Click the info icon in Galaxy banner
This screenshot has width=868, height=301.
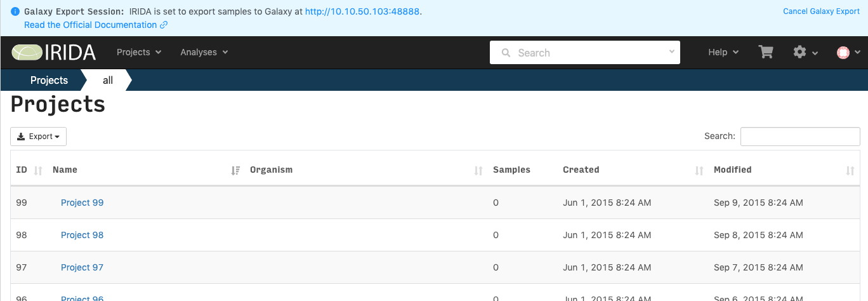tap(15, 11)
